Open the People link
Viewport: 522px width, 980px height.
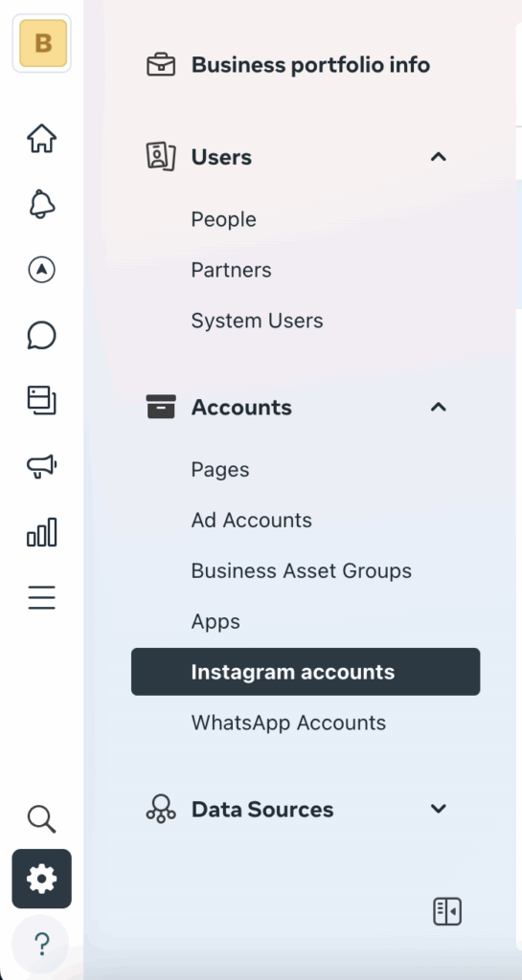click(224, 219)
